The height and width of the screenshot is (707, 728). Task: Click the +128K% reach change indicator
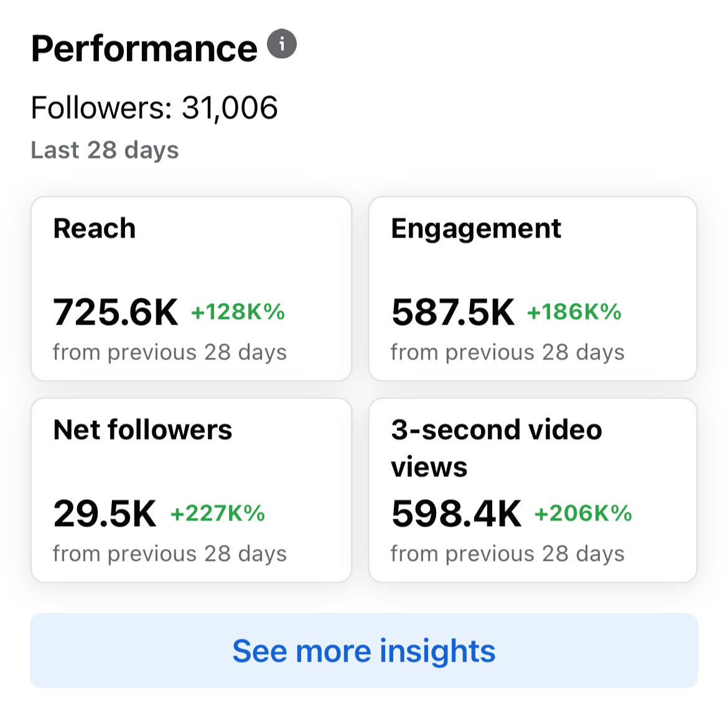238,312
